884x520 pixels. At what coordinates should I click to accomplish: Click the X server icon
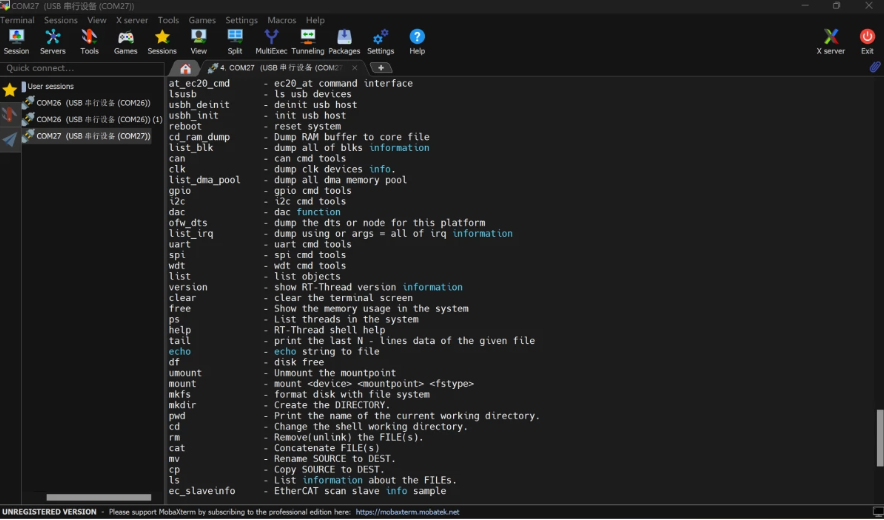830,42
